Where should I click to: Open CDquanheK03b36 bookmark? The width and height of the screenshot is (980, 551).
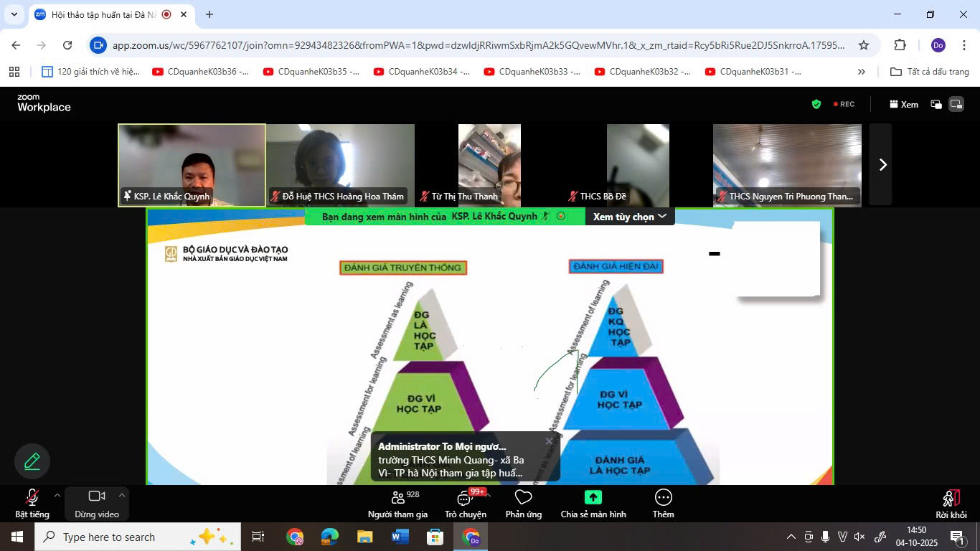pyautogui.click(x=201, y=72)
